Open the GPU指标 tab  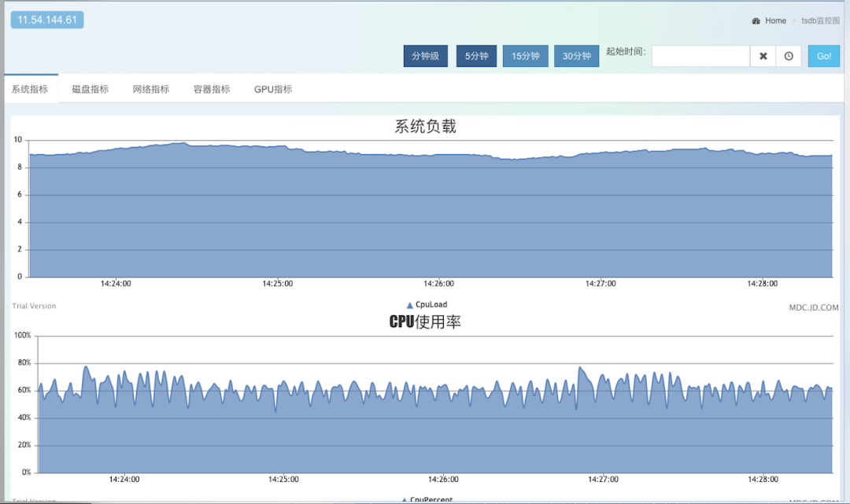click(x=273, y=90)
